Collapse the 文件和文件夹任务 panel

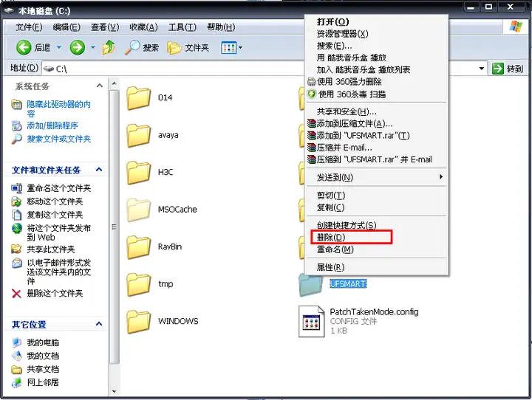click(99, 170)
